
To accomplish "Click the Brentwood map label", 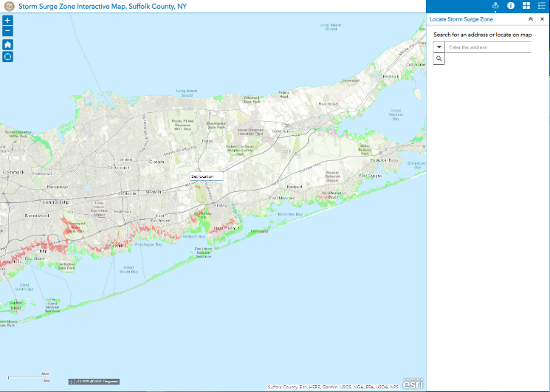I will tap(36, 216).
